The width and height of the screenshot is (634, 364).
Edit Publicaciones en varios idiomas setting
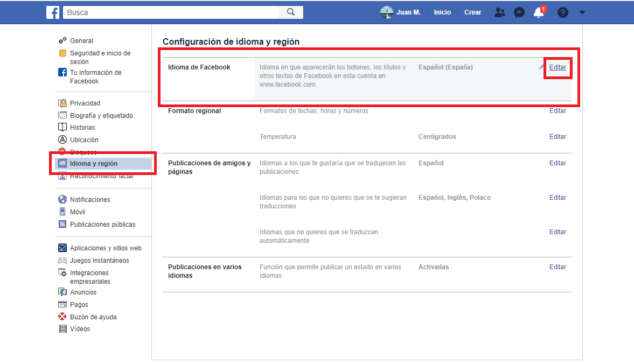pyautogui.click(x=558, y=267)
